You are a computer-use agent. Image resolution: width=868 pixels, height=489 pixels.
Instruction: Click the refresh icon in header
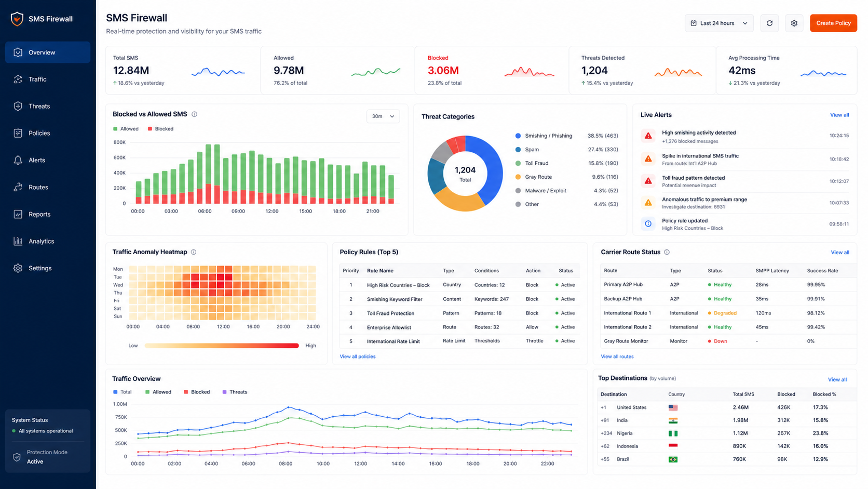coord(769,23)
